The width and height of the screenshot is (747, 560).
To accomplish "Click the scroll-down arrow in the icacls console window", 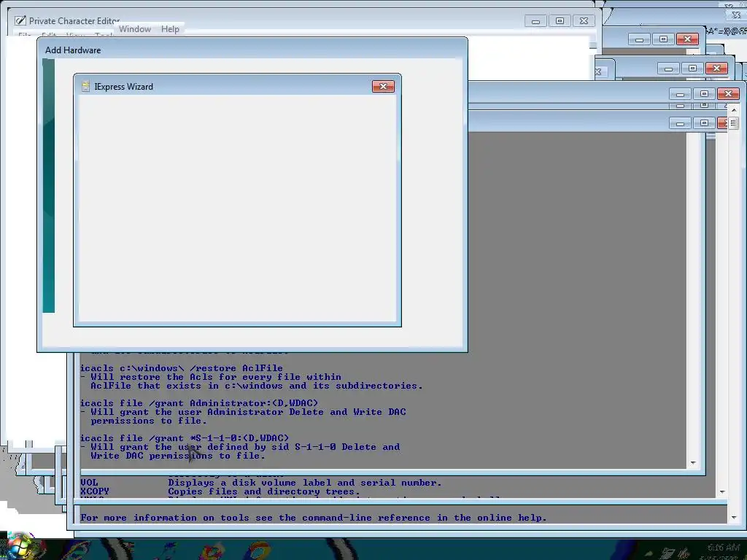I will 693,463.
